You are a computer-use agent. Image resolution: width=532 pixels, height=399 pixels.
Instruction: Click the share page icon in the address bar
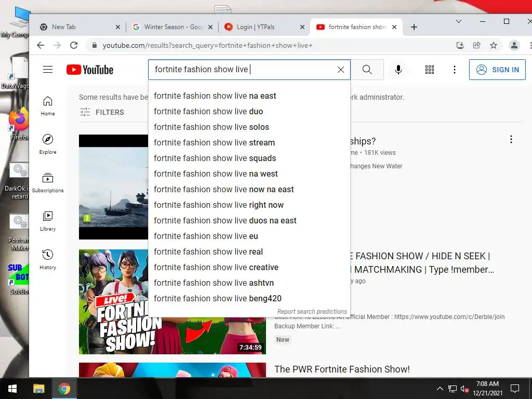[477, 45]
